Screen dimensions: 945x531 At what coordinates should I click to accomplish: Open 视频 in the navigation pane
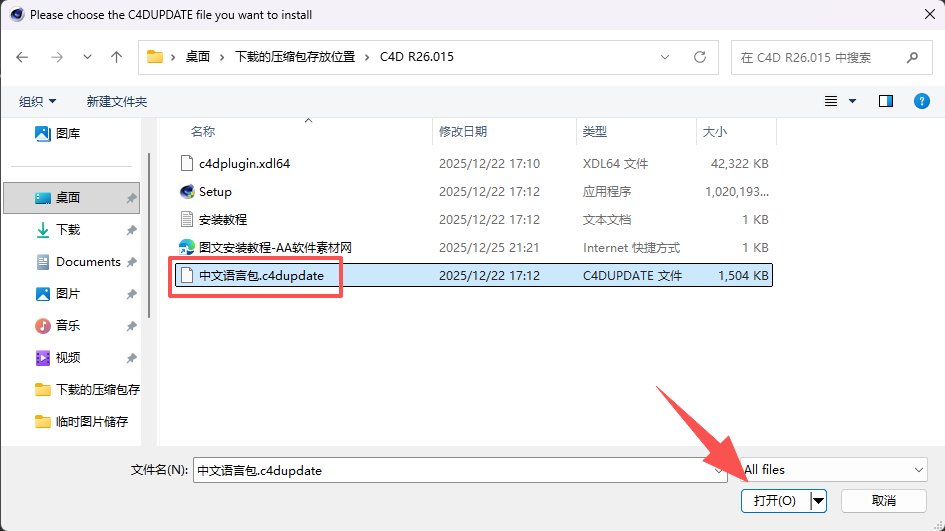[x=68, y=357]
